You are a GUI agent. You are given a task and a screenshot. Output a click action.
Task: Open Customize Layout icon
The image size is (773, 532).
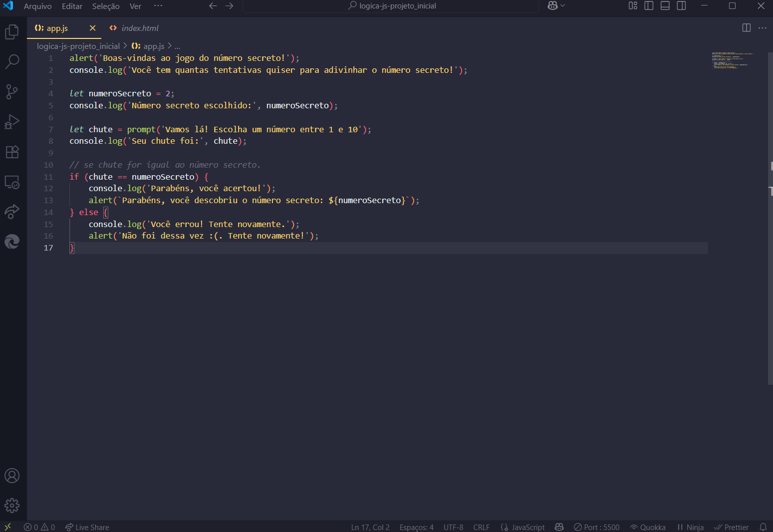pos(633,6)
